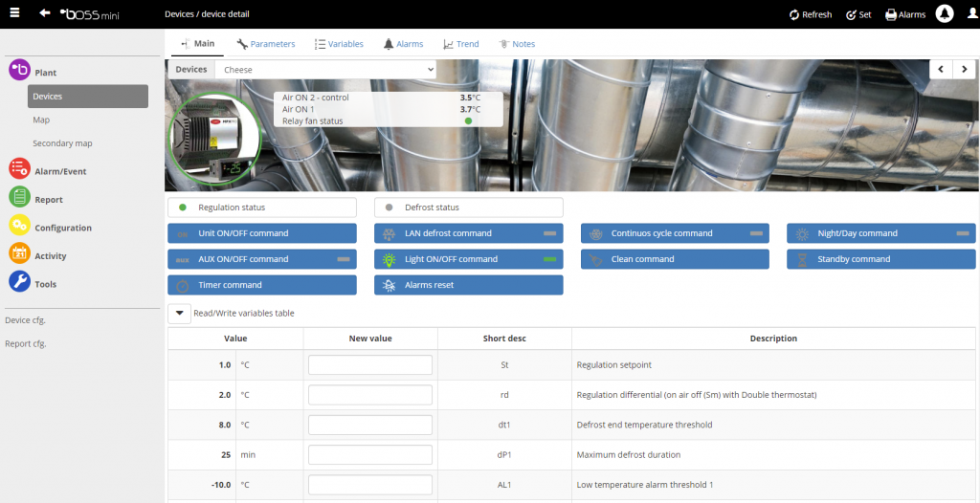This screenshot has height=503, width=980.
Task: Open the user profile icon
Action: tap(972, 14)
